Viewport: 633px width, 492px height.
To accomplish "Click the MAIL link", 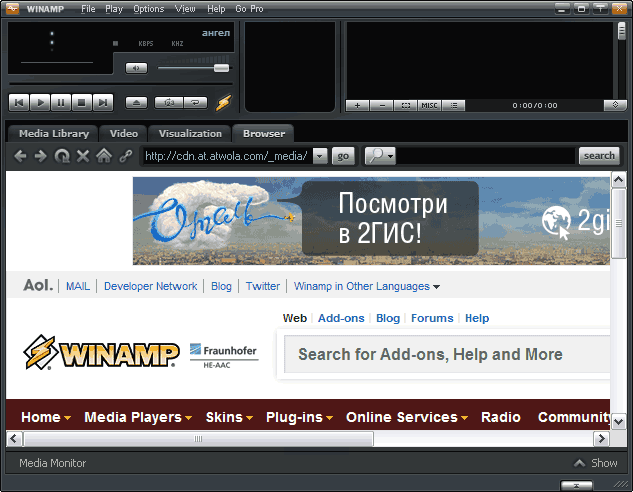I will [x=78, y=286].
